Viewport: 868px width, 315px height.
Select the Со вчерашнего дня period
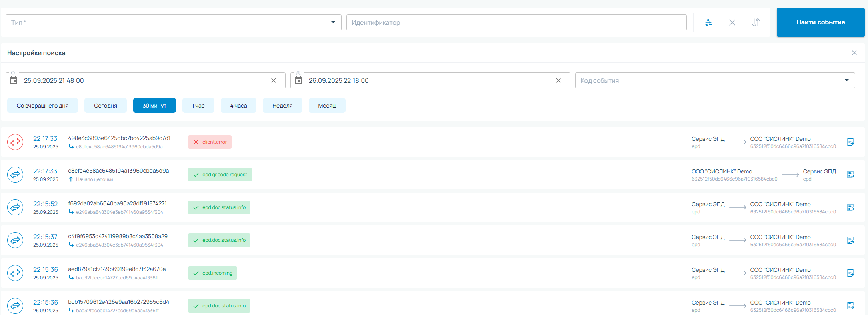coord(42,106)
